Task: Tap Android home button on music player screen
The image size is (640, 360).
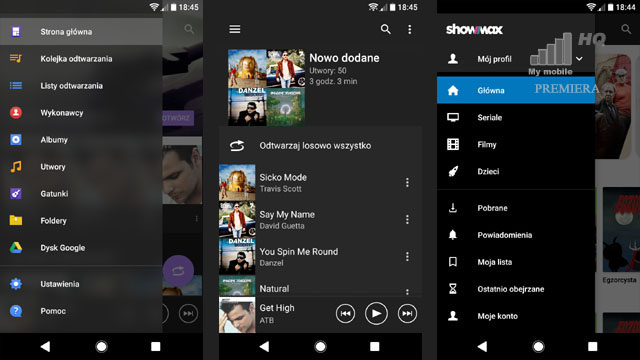Action: pos(320,347)
